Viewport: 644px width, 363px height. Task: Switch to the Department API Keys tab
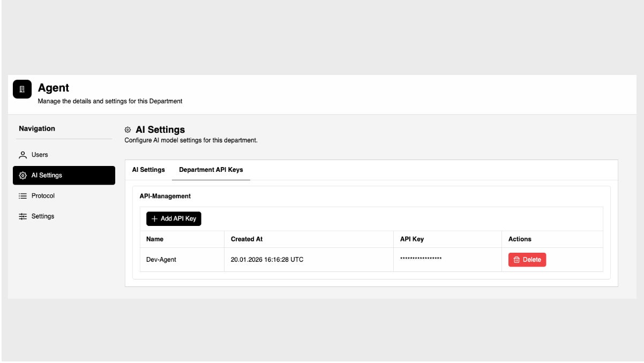point(210,169)
